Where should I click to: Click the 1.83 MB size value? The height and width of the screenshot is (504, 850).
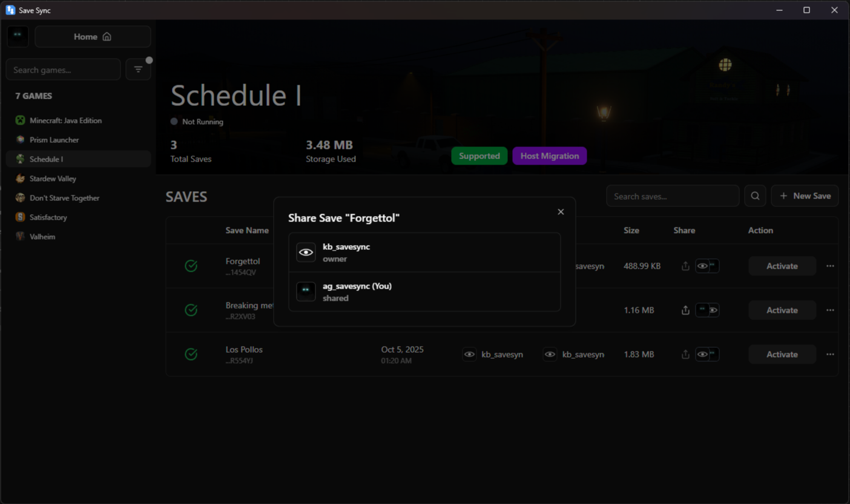[x=639, y=355]
